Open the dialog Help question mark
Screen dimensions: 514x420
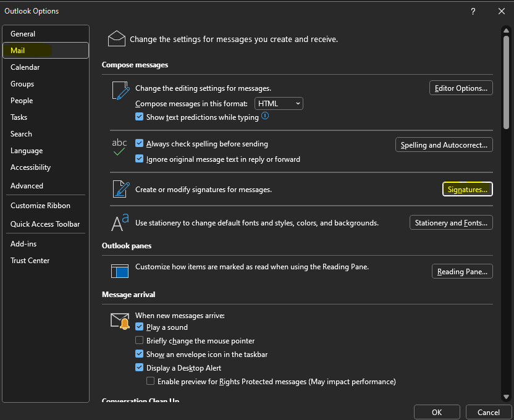(x=473, y=11)
